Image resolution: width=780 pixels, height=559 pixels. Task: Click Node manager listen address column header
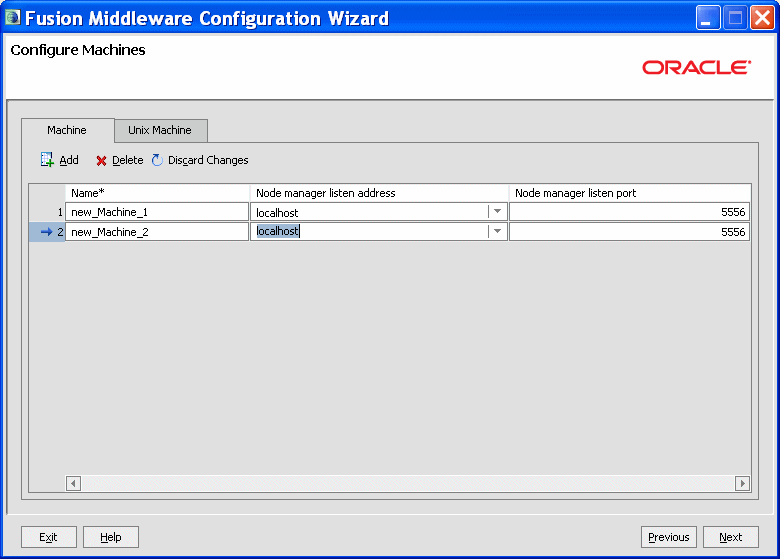379,193
